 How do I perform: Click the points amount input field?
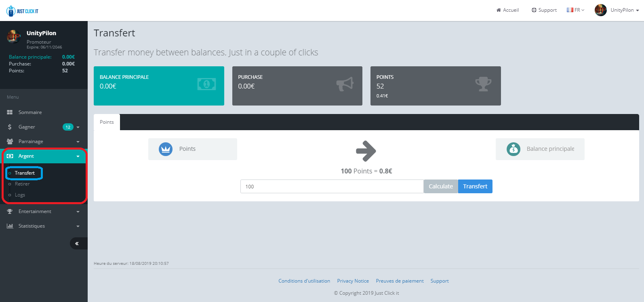click(332, 186)
